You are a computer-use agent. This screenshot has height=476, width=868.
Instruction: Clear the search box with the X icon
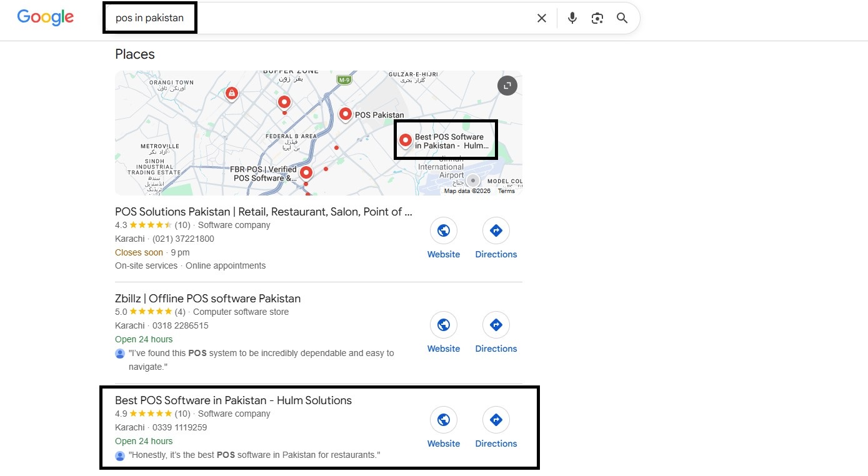click(x=542, y=18)
